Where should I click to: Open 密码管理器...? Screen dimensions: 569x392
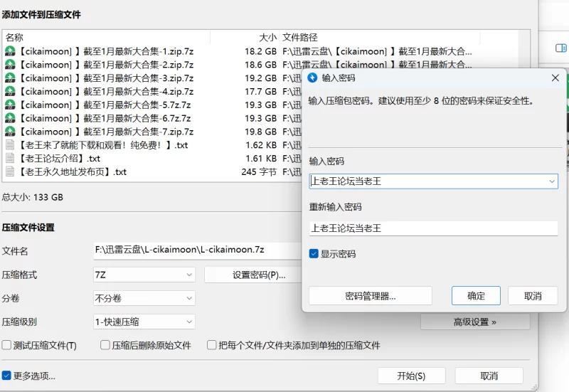tap(371, 296)
